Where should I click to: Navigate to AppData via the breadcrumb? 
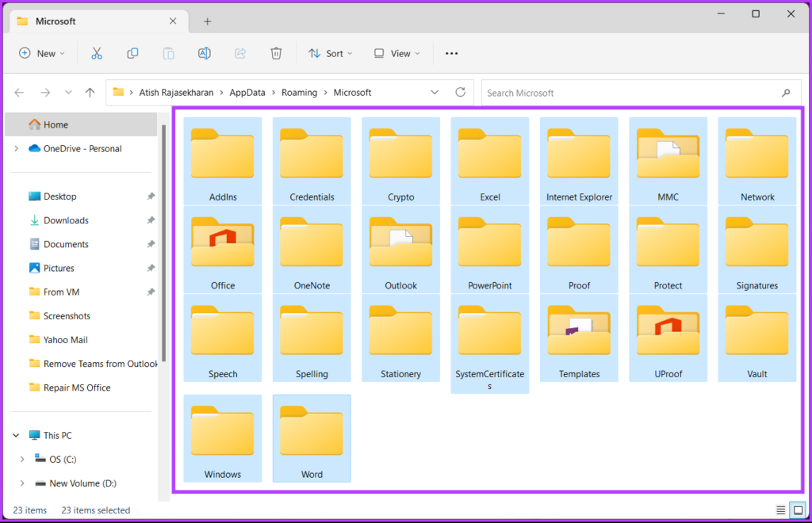(x=247, y=92)
